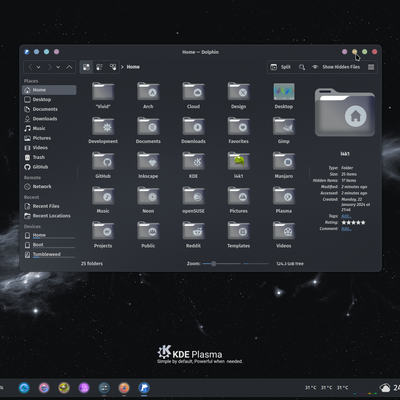Open the Projects folder
Viewport: 400px width, 400px height.
click(x=103, y=234)
